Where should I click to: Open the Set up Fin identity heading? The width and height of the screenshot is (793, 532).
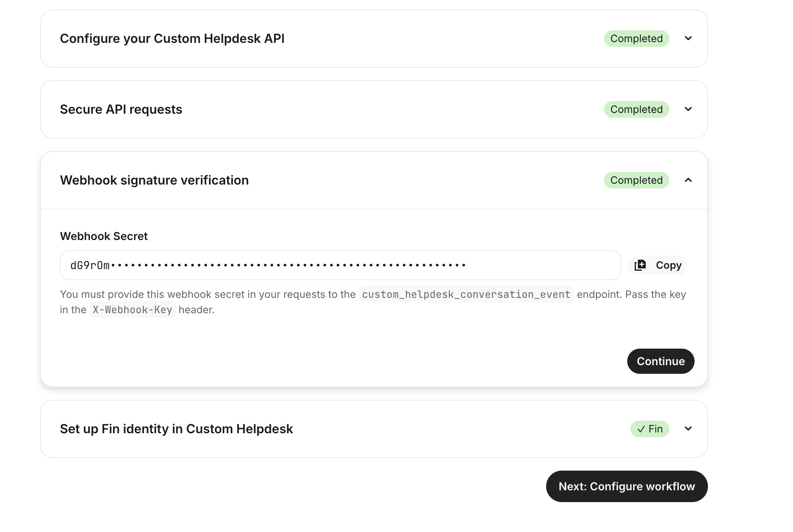(176, 429)
